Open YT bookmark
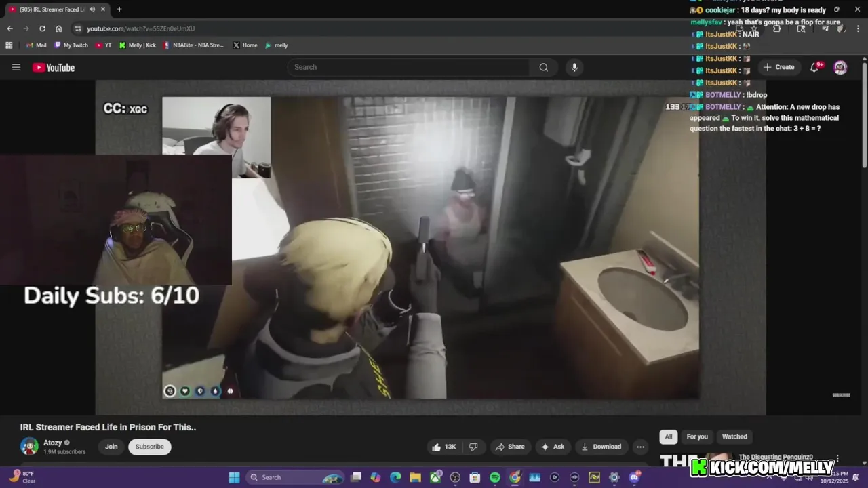 tap(104, 45)
